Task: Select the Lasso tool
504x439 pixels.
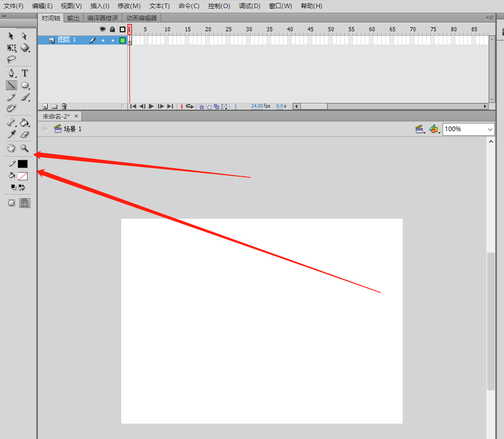Action: click(11, 59)
